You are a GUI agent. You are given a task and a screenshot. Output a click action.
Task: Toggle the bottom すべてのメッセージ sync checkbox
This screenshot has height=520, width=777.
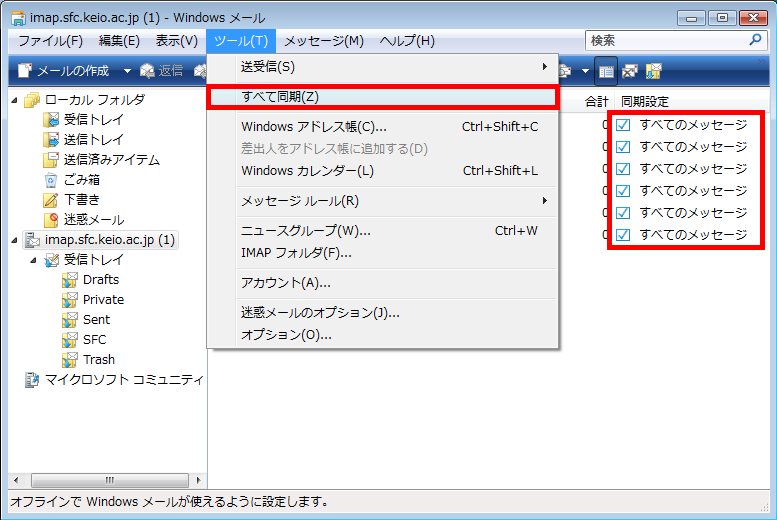[x=623, y=235]
